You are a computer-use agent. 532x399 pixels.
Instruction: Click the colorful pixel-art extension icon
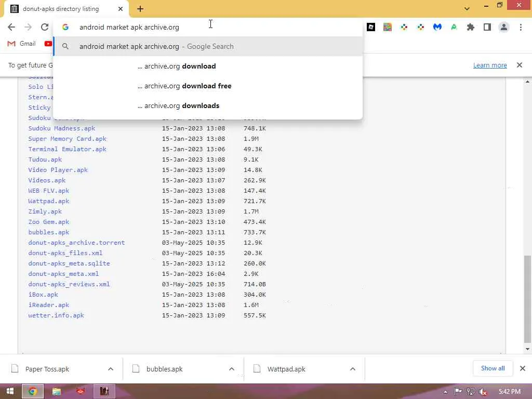pyautogui.click(x=388, y=27)
